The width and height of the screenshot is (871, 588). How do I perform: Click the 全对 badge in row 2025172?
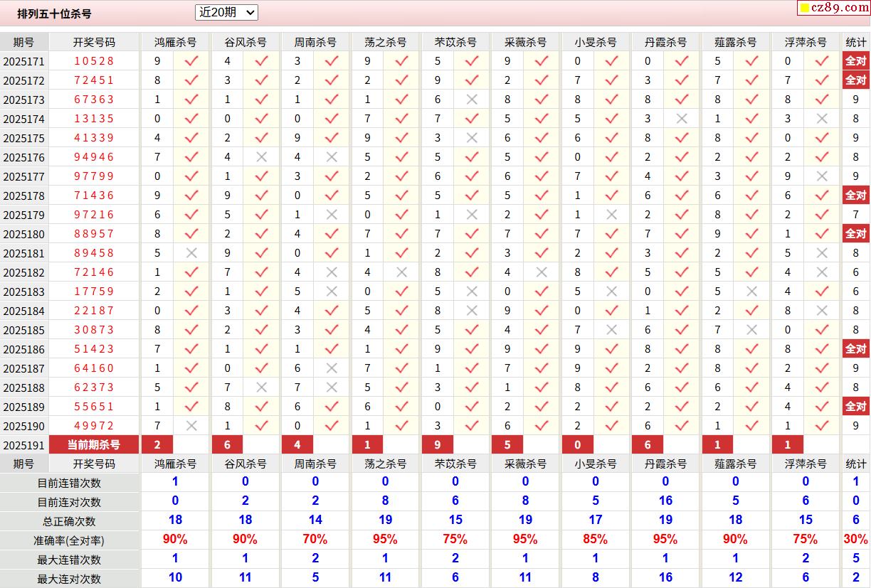pos(856,80)
